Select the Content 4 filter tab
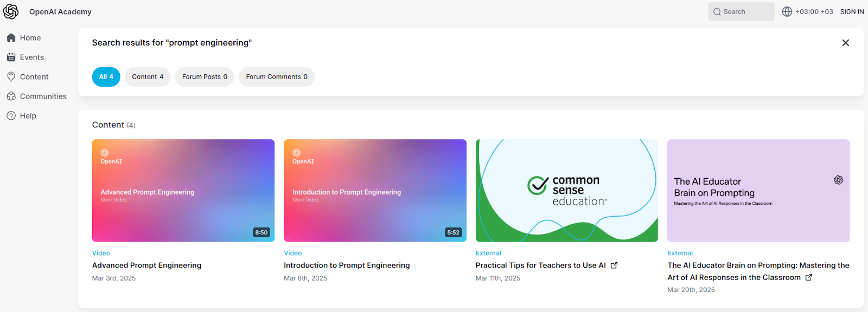 (x=148, y=77)
